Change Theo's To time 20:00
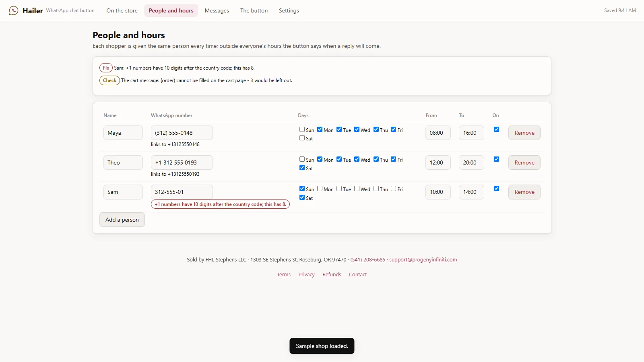644x362 pixels. click(x=471, y=162)
